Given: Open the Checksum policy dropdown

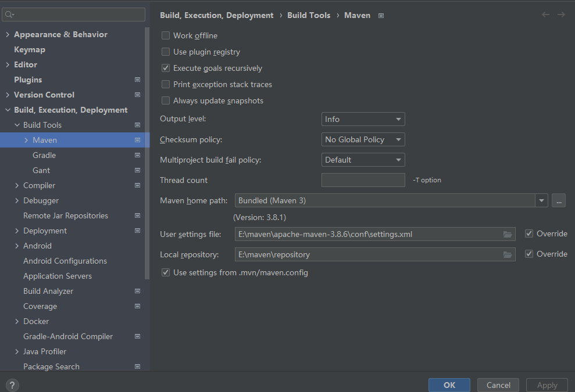Looking at the screenshot, I should (363, 139).
